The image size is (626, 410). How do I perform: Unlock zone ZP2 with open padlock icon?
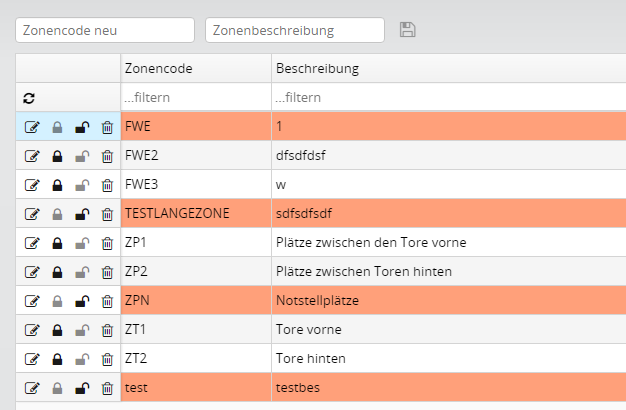(82, 272)
